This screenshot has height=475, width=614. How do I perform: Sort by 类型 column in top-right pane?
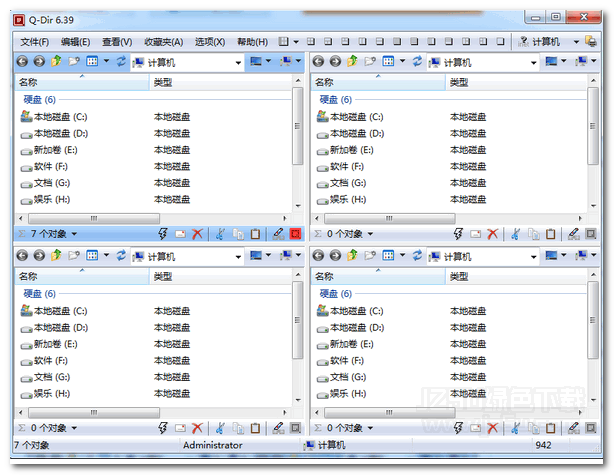[x=516, y=82]
